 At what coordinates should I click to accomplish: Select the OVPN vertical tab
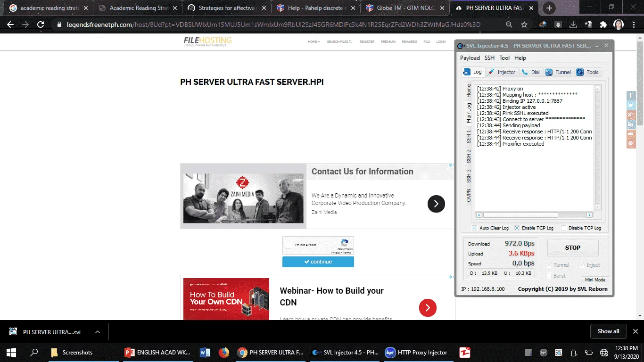(x=468, y=195)
